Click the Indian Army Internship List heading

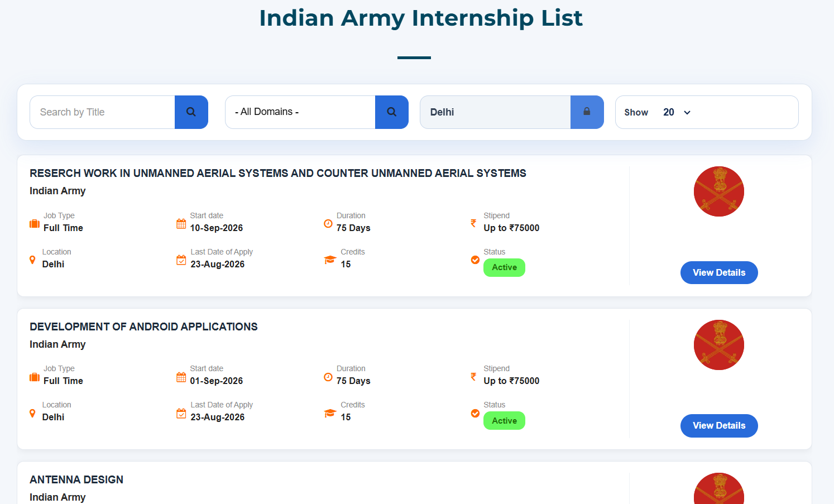pyautogui.click(x=421, y=18)
